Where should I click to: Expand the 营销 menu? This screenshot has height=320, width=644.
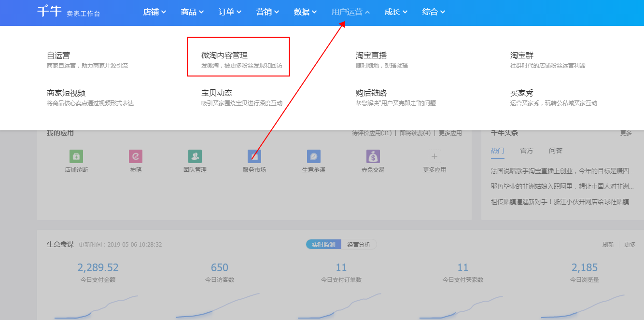pos(267,12)
